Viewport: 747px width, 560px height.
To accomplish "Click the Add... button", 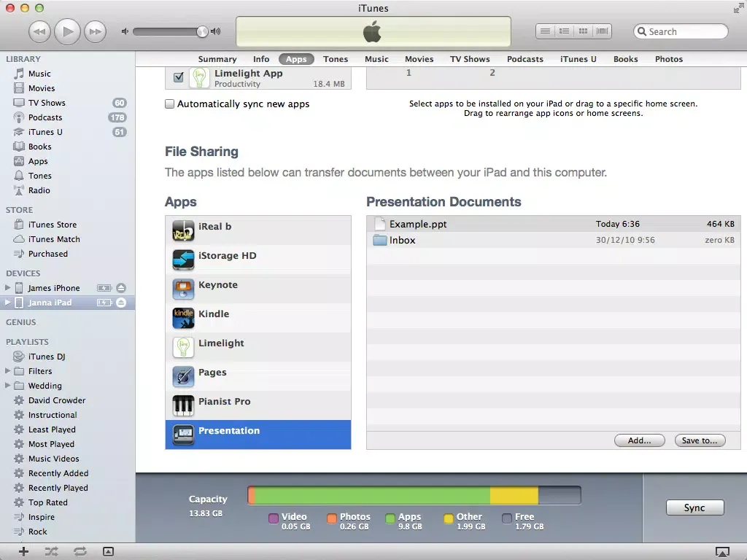I will (x=639, y=440).
